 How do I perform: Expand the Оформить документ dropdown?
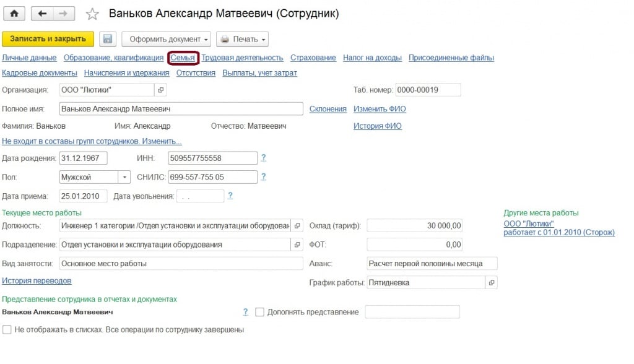point(167,39)
